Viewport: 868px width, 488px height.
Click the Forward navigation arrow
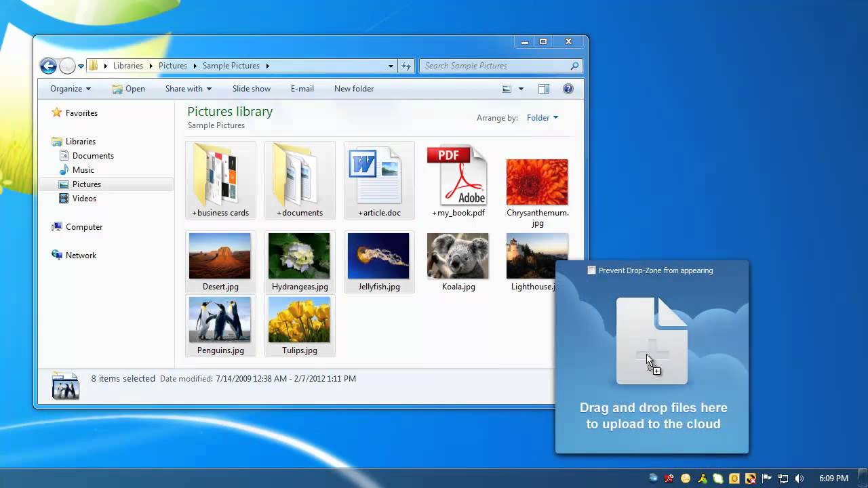(67, 66)
